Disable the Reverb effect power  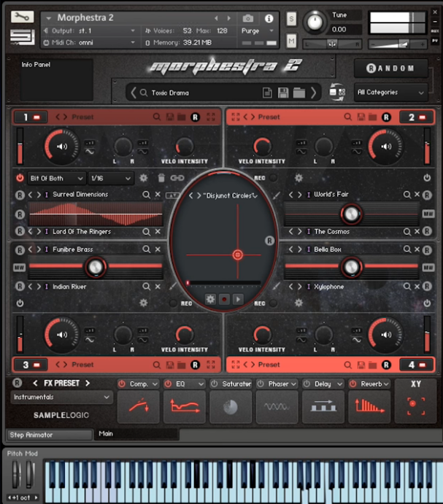point(353,384)
